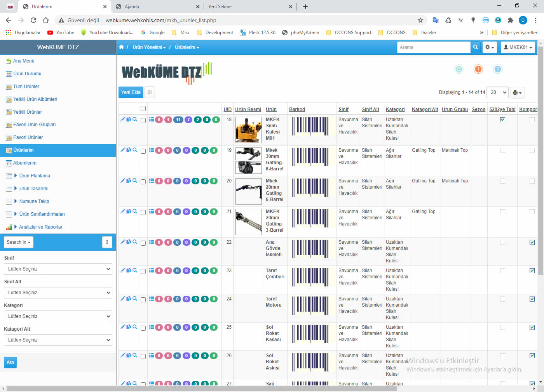Open the Sinif Alt Lütfen Seçiniz dropdown
Image resolution: width=544 pixels, height=392 pixels.
(58, 293)
